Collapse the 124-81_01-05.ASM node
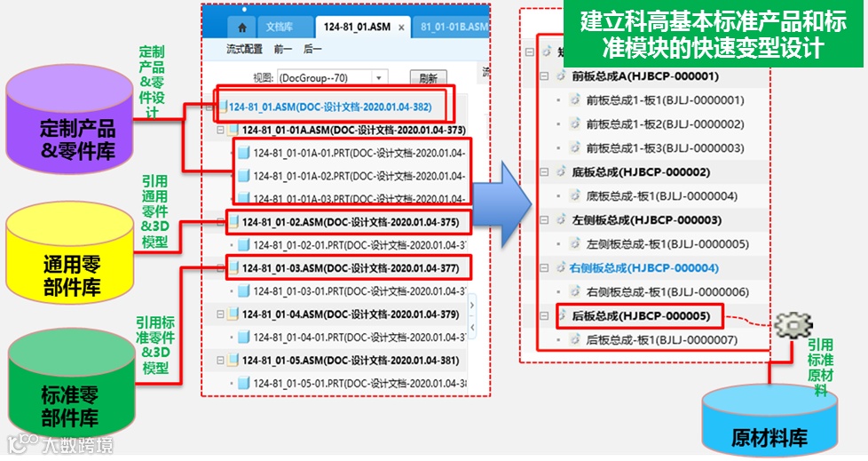 220,360
